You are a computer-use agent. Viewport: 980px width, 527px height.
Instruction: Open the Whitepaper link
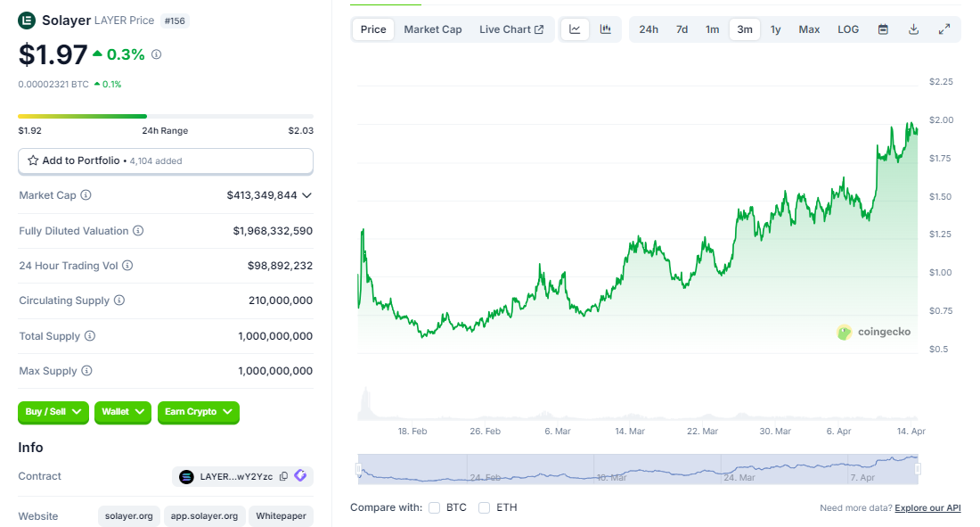[281, 516]
